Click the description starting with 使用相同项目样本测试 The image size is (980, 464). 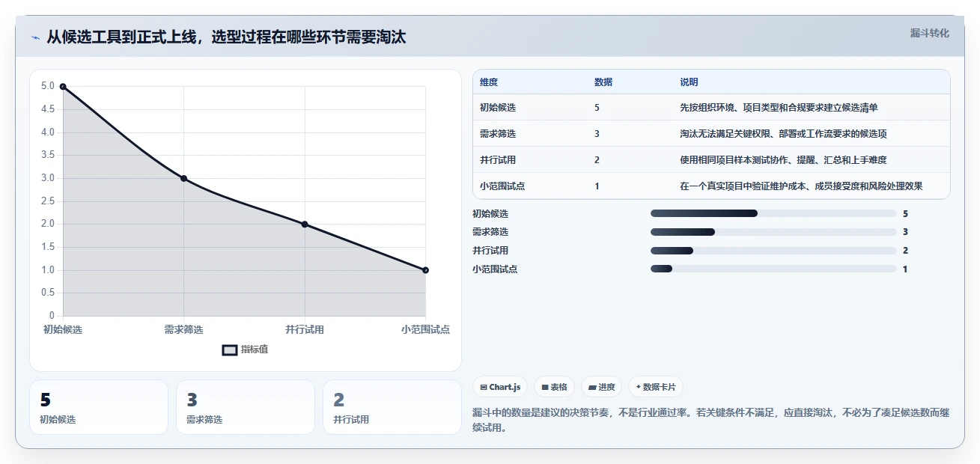point(783,160)
